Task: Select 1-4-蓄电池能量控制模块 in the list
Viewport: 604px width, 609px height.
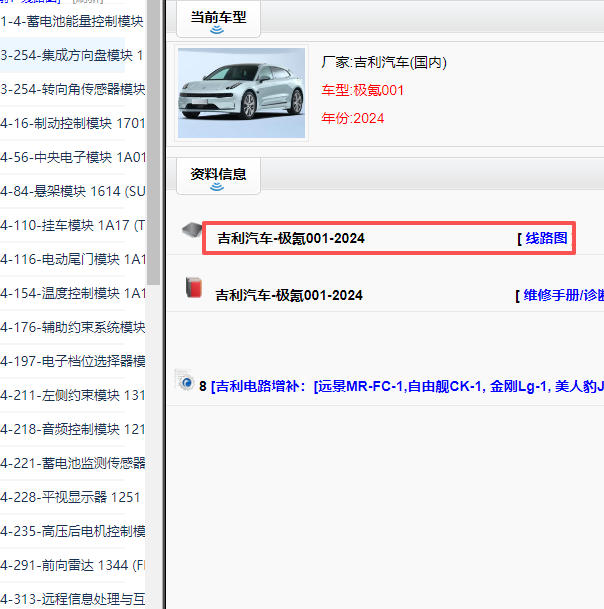Action: coord(72,21)
